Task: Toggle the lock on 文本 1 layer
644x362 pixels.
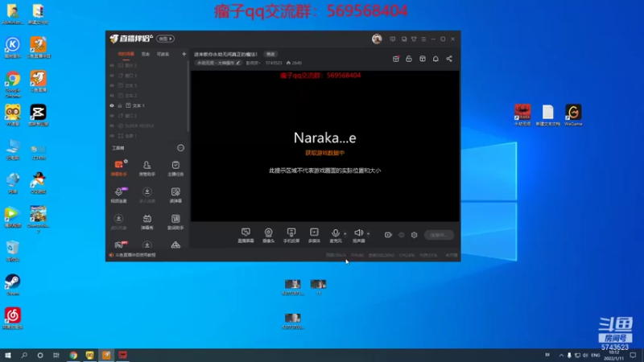Action: pos(120,105)
